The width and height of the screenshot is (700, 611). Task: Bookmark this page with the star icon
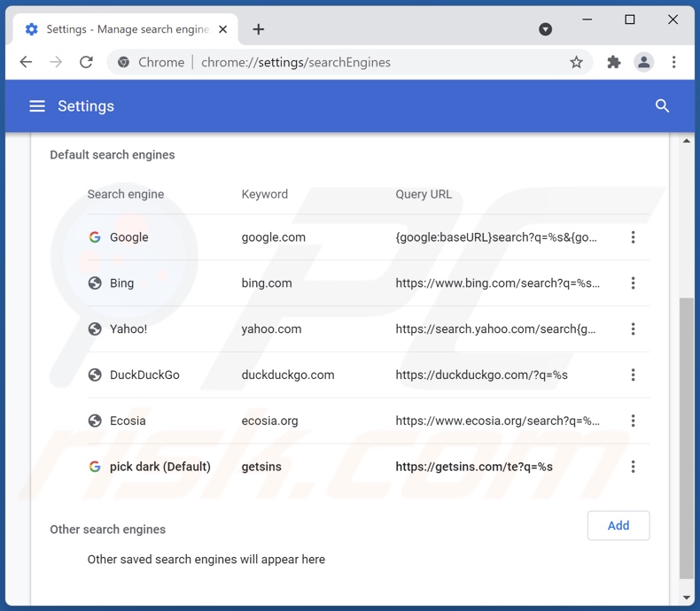(576, 62)
